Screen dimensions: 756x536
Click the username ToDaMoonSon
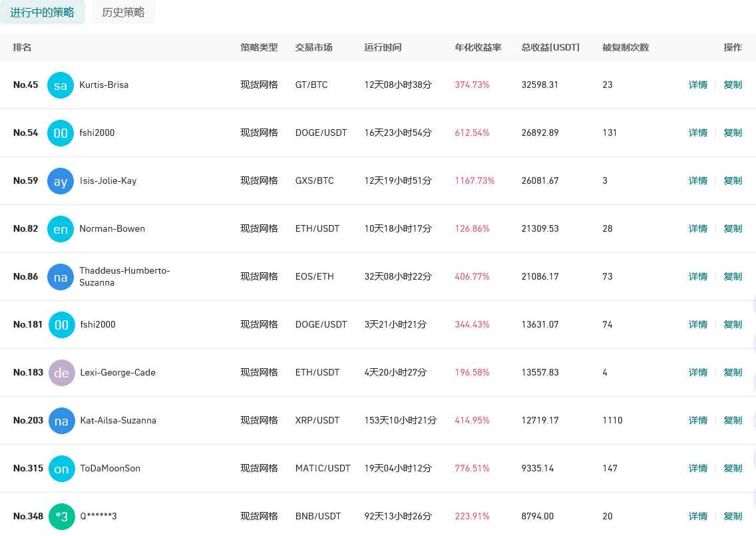coord(110,468)
